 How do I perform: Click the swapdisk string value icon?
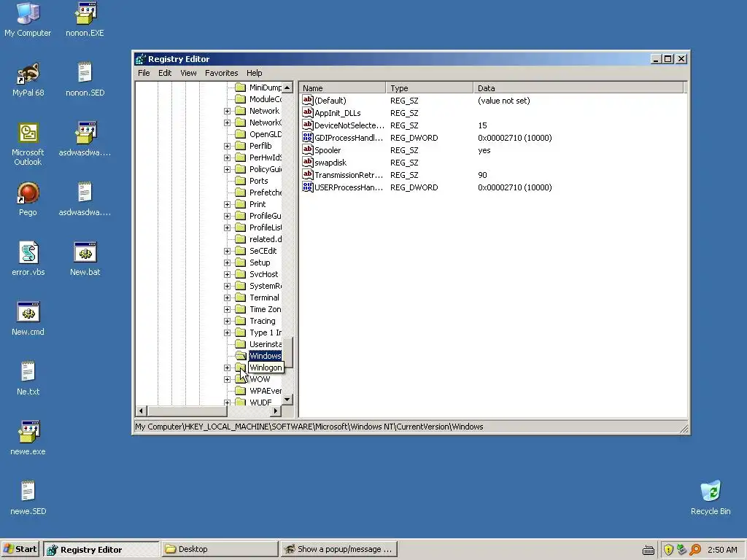click(308, 163)
